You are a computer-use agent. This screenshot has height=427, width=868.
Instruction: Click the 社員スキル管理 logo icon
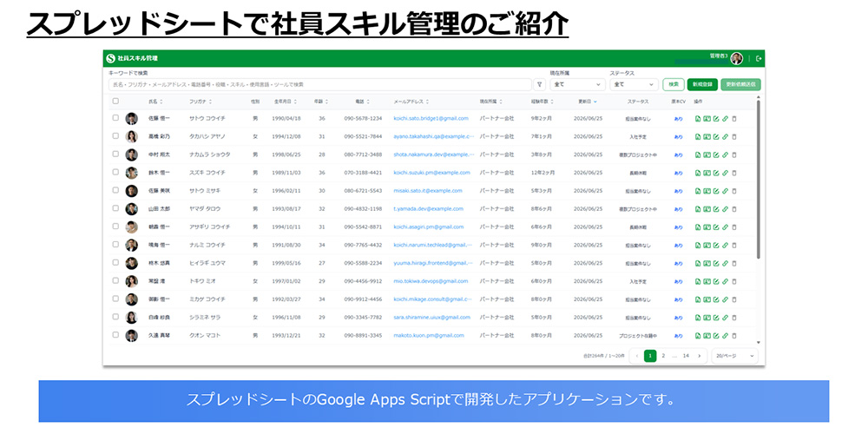pyautogui.click(x=111, y=58)
